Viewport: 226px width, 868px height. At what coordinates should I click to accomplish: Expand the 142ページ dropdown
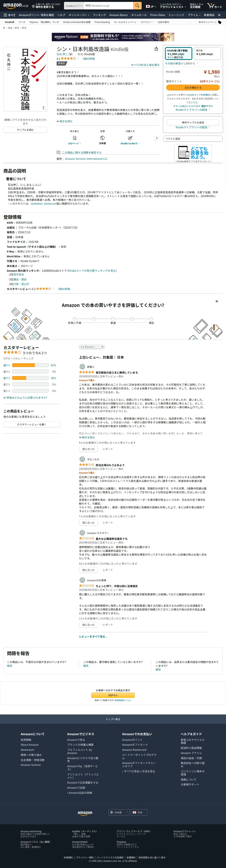74,143
